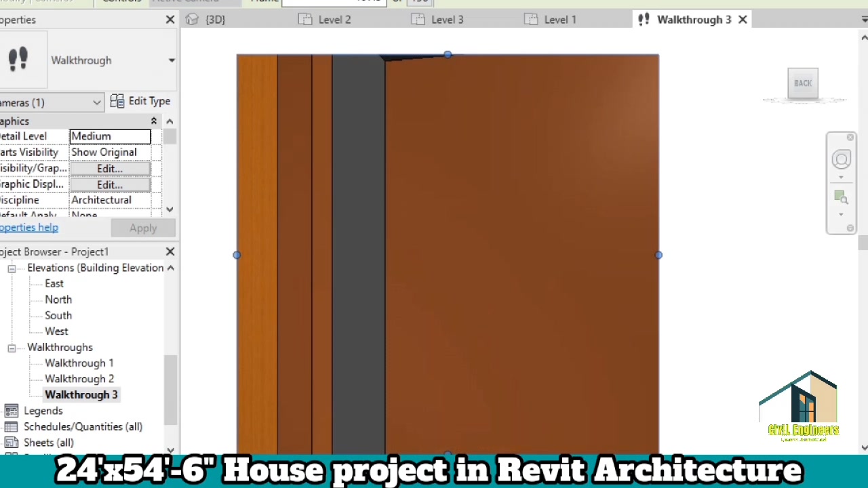Click the crop region right grip
This screenshot has height=488, width=868.
[658, 255]
